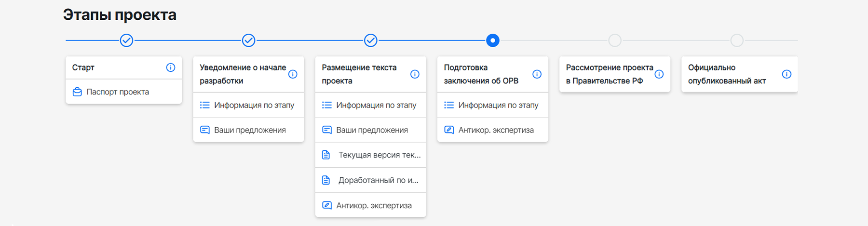Screen dimensions: 868x226
Task: Click the briefcase icon beside Паспорт проекта
Action: pyautogui.click(x=77, y=92)
